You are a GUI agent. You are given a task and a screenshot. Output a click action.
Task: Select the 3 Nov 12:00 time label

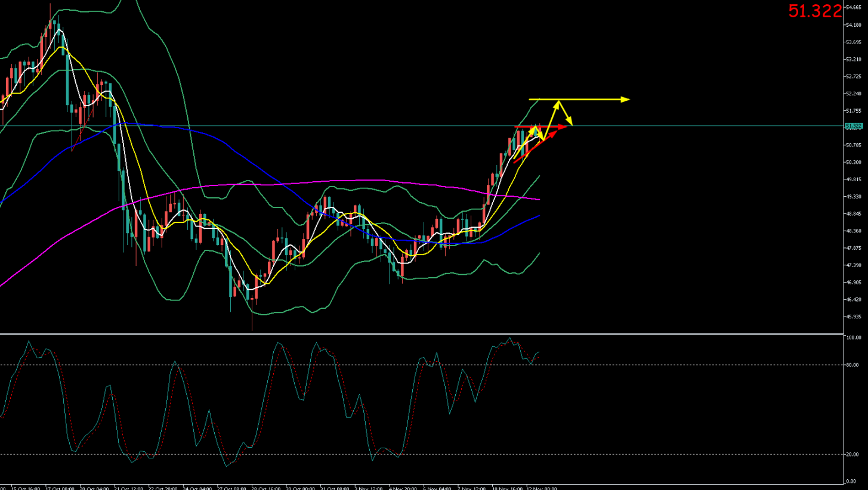tap(368, 488)
